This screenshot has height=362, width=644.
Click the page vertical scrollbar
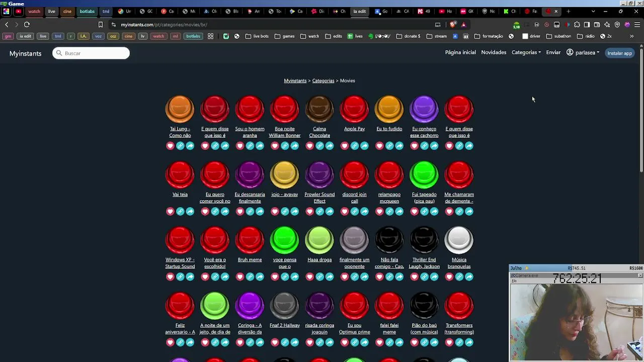point(641,111)
